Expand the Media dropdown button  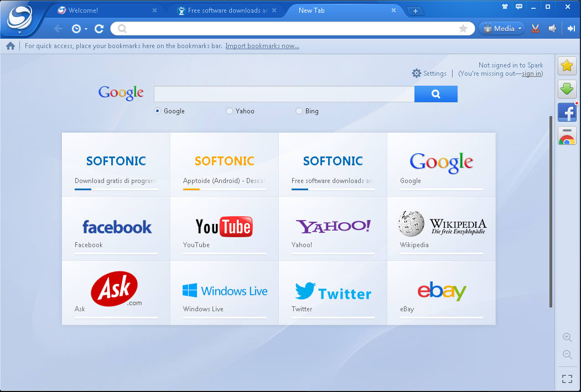coord(501,29)
